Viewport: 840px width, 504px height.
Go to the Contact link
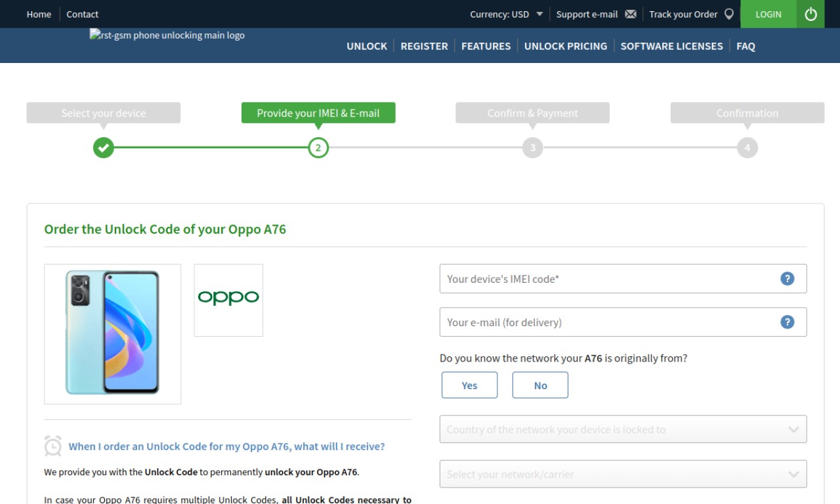[x=82, y=14]
